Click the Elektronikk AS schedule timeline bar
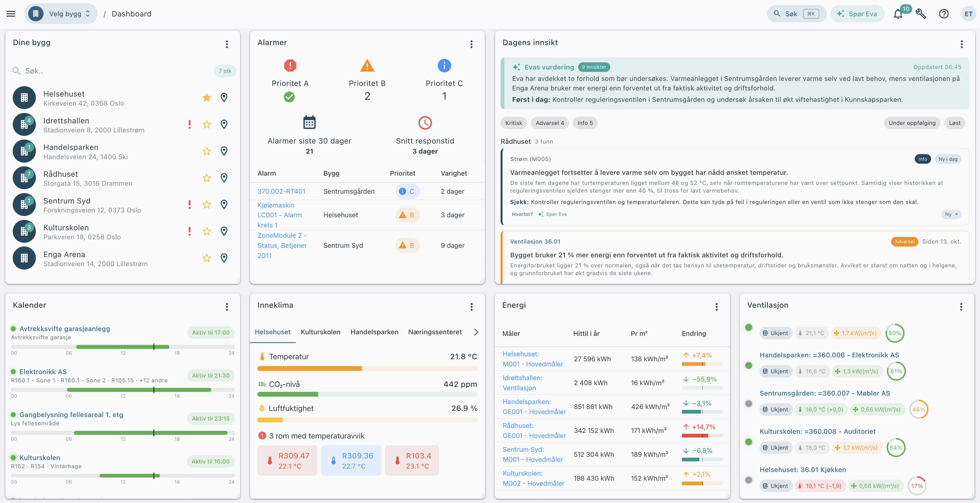 coord(123,390)
